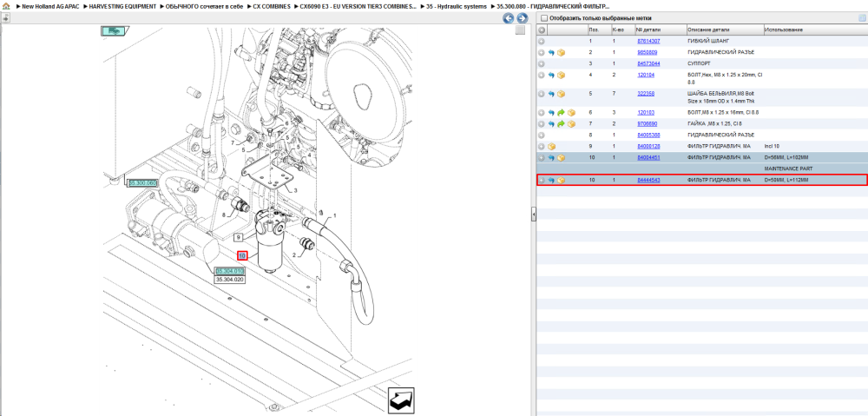Sort by the Описание детали column header
This screenshot has width=868, height=416.
pyautogui.click(x=708, y=30)
